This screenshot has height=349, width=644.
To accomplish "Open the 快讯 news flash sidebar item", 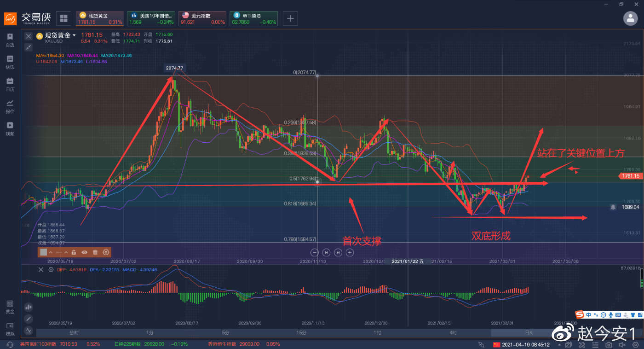I will (10, 62).
